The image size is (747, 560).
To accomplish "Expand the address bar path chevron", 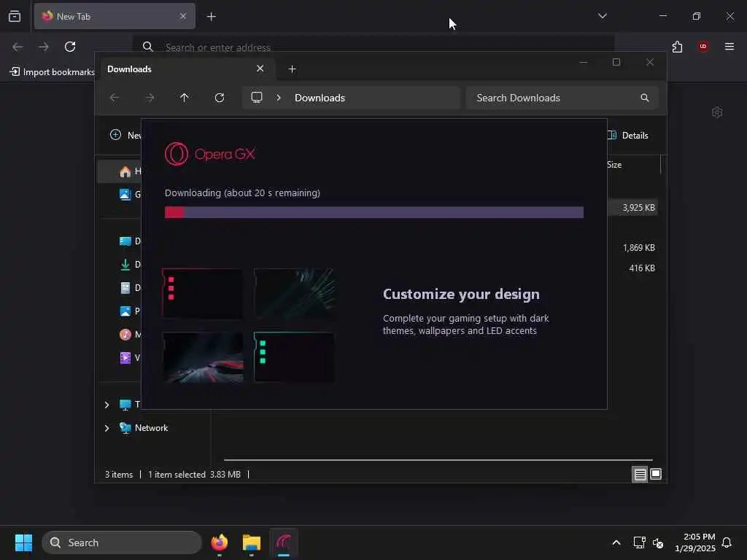I will pos(279,98).
